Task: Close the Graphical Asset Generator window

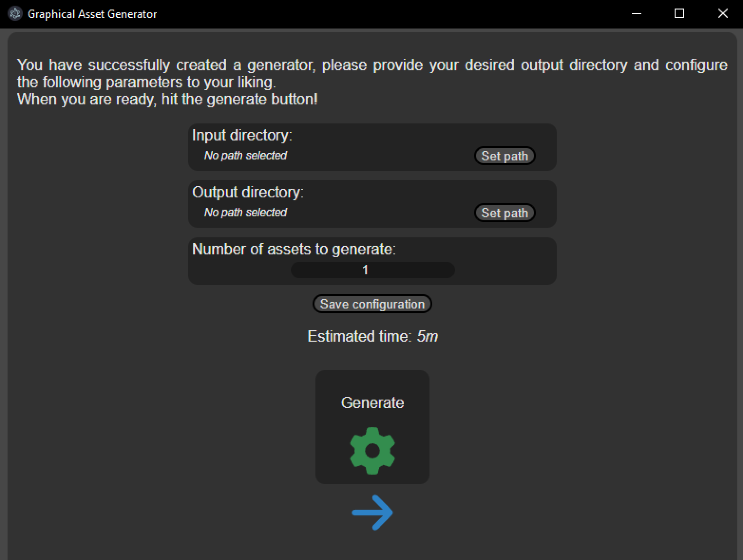Action: point(722,14)
